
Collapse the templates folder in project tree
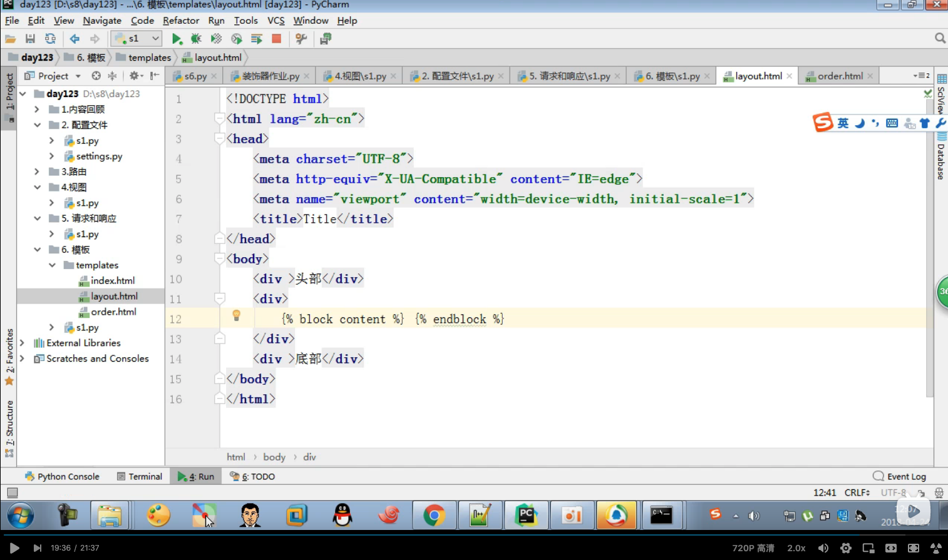pyautogui.click(x=52, y=265)
